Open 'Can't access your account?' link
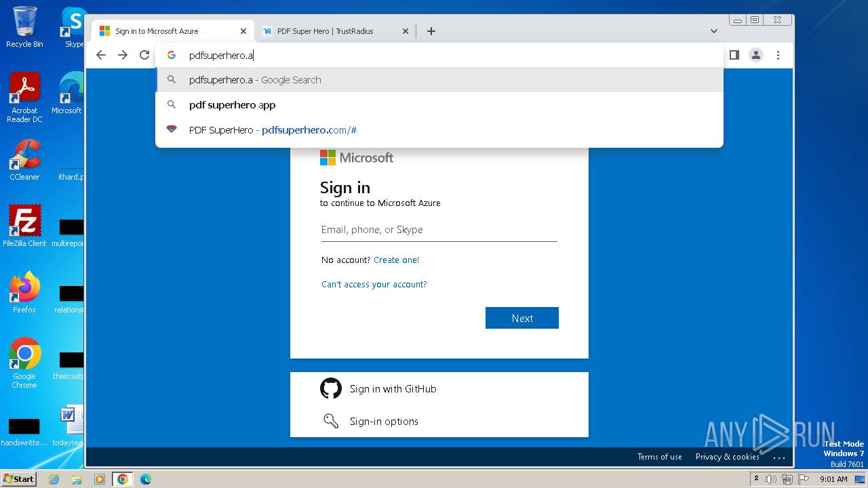This screenshot has height=488, width=868. click(x=374, y=285)
